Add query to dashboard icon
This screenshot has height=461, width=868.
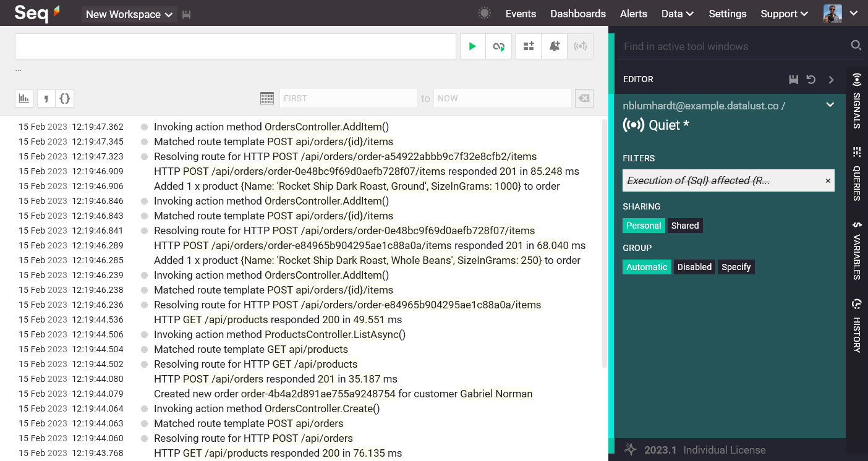click(x=529, y=46)
